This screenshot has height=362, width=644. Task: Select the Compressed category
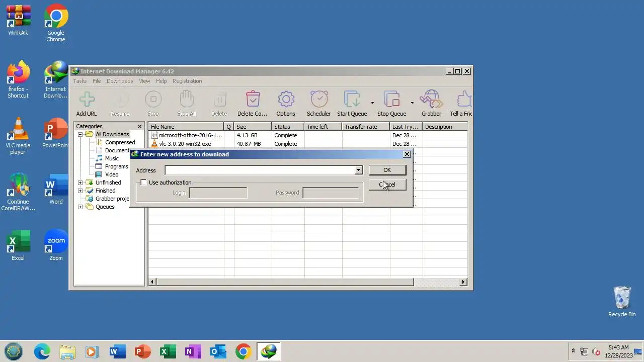(x=120, y=142)
